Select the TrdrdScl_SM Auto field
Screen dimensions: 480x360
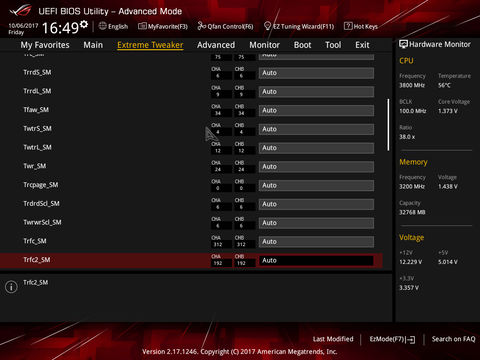click(316, 204)
